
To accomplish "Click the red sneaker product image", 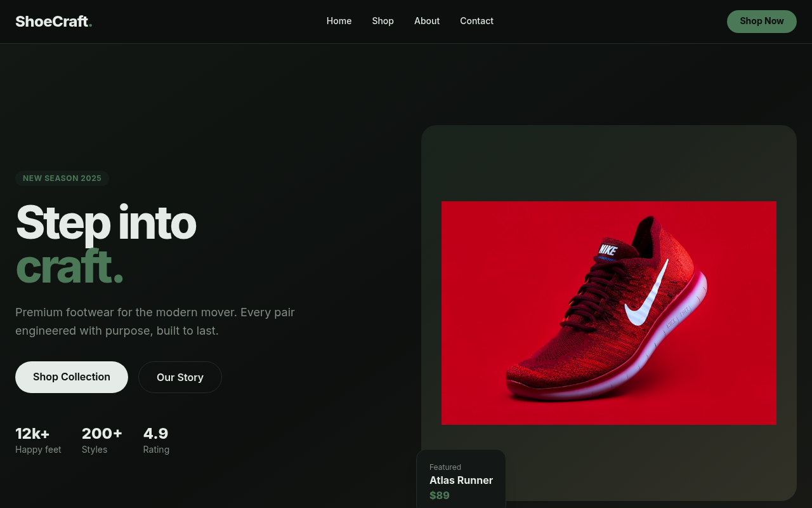I will (609, 313).
